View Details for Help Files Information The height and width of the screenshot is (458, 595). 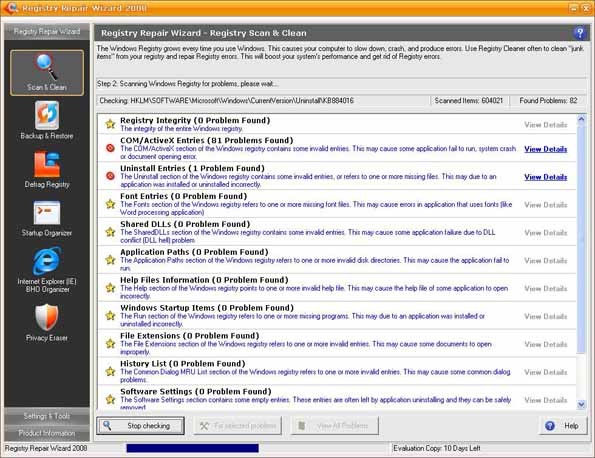pos(546,289)
